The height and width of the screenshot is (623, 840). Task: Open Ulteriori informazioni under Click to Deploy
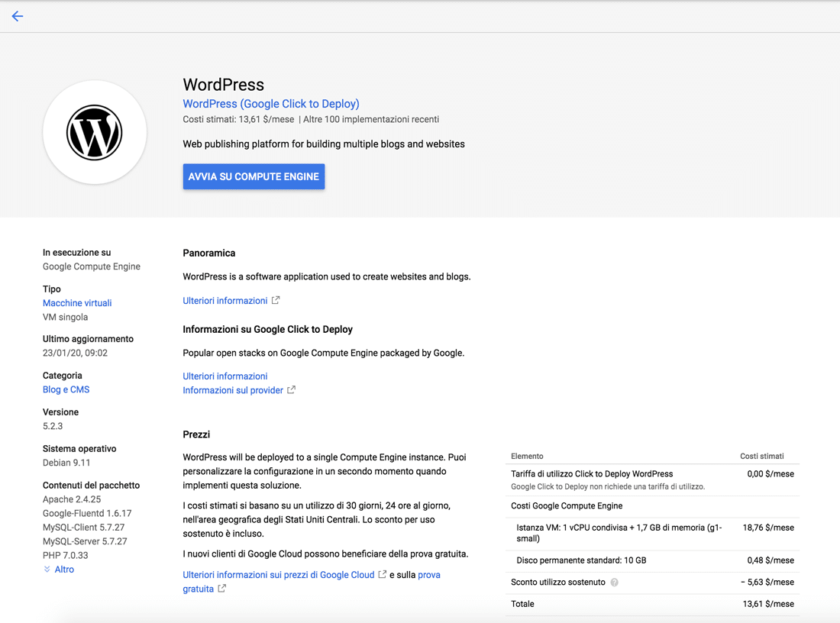coord(225,376)
